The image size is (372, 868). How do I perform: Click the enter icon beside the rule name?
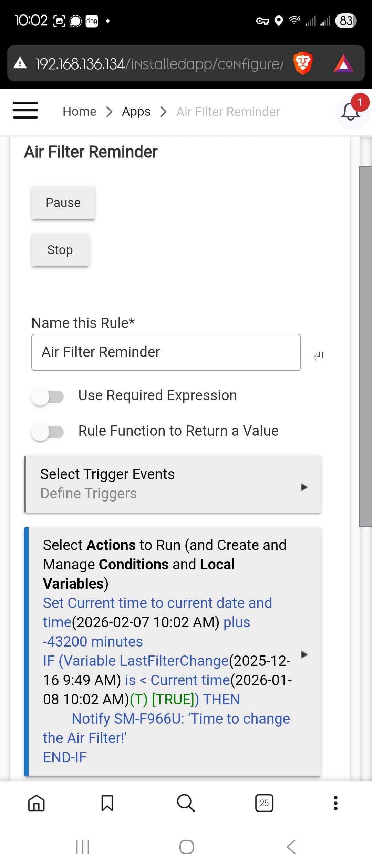click(318, 356)
